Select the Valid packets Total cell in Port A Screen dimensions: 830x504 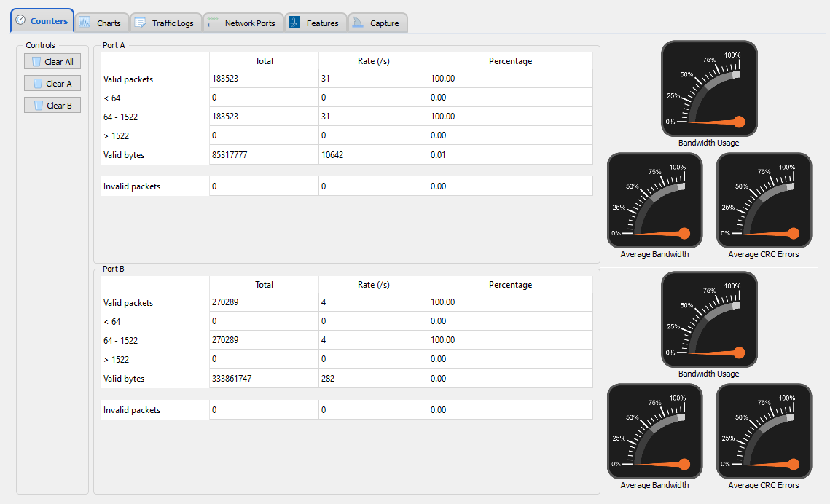pos(262,79)
